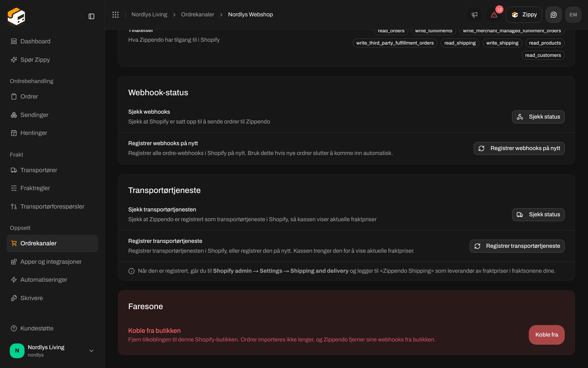The image size is (588, 368).
Task: Open Sendinger page
Action: (x=52, y=115)
